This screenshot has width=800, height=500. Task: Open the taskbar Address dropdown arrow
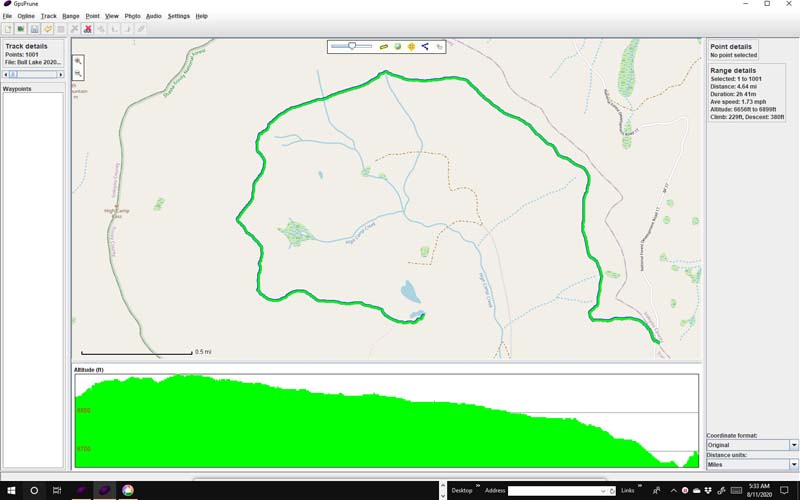click(612, 491)
